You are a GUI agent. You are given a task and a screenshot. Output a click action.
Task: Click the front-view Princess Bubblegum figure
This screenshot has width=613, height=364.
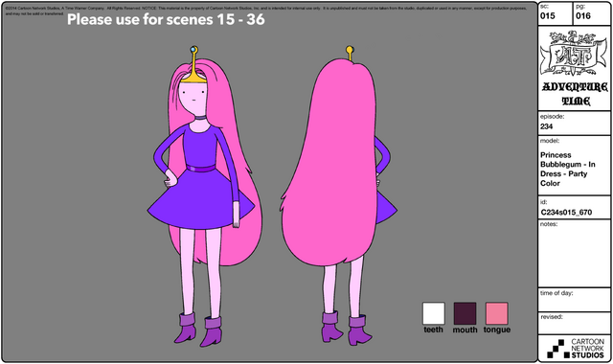coord(204,195)
